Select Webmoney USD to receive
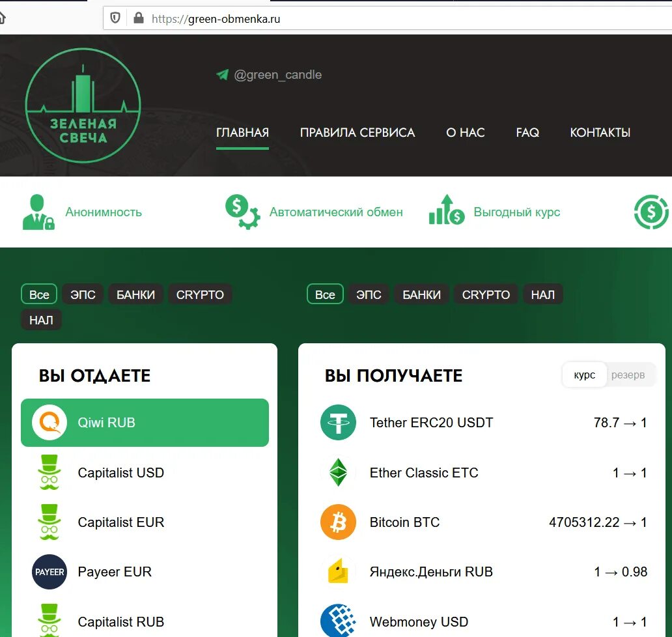672x637 pixels. pos(483,617)
